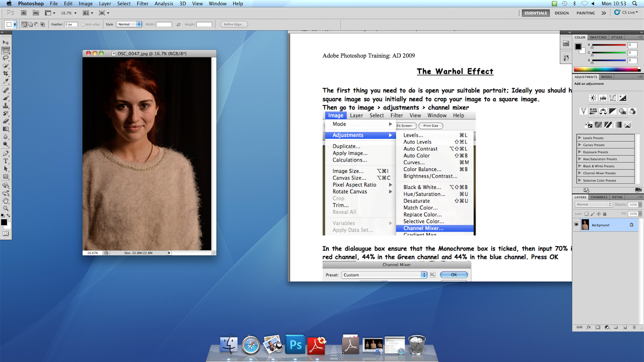Toggle Lock transparent pixels in Layers
The image size is (644, 362).
click(586, 214)
